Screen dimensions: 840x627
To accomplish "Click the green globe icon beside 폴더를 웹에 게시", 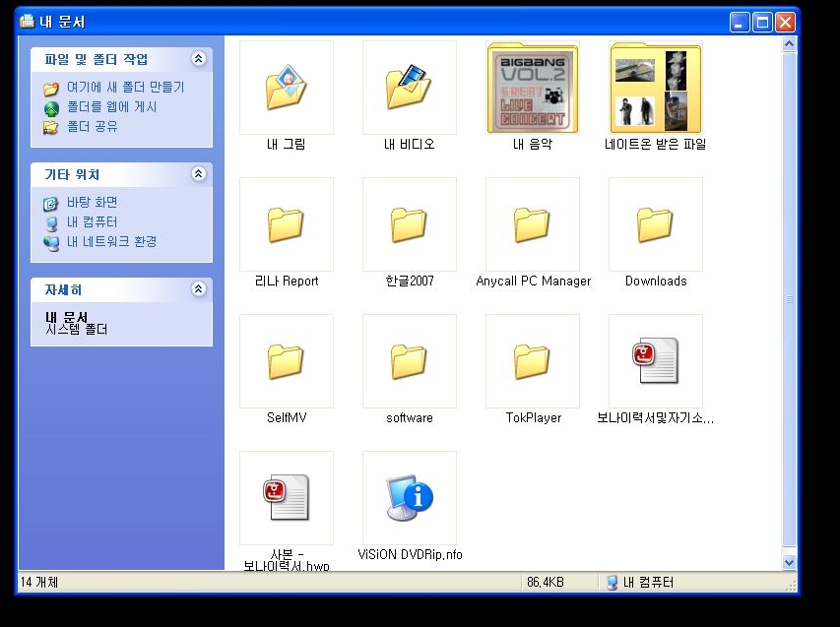I will [x=51, y=108].
